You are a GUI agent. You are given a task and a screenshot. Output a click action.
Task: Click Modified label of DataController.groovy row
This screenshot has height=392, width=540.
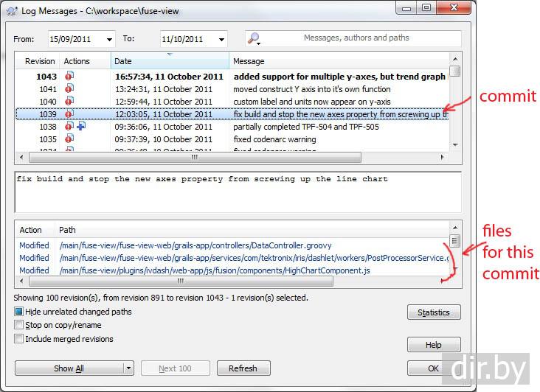(34, 245)
